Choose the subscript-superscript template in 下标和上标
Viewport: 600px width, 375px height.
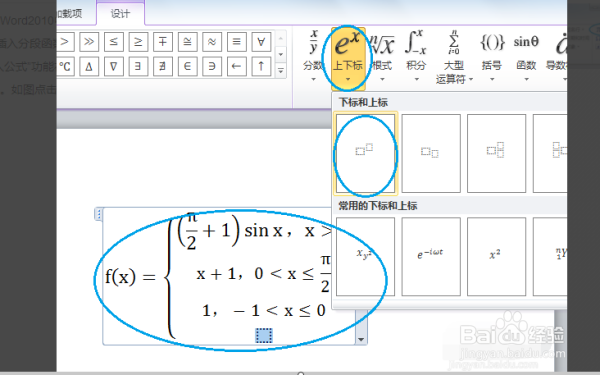click(496, 153)
